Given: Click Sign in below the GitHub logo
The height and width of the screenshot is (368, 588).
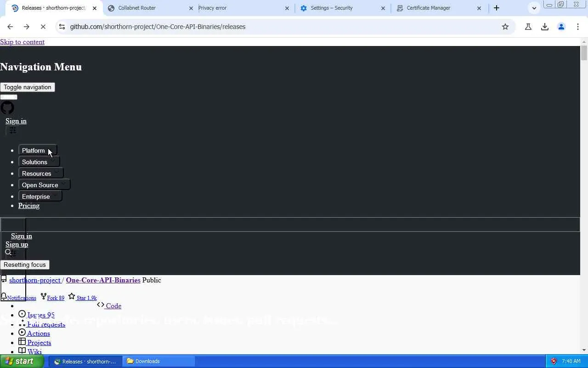Looking at the screenshot, I should (16, 121).
